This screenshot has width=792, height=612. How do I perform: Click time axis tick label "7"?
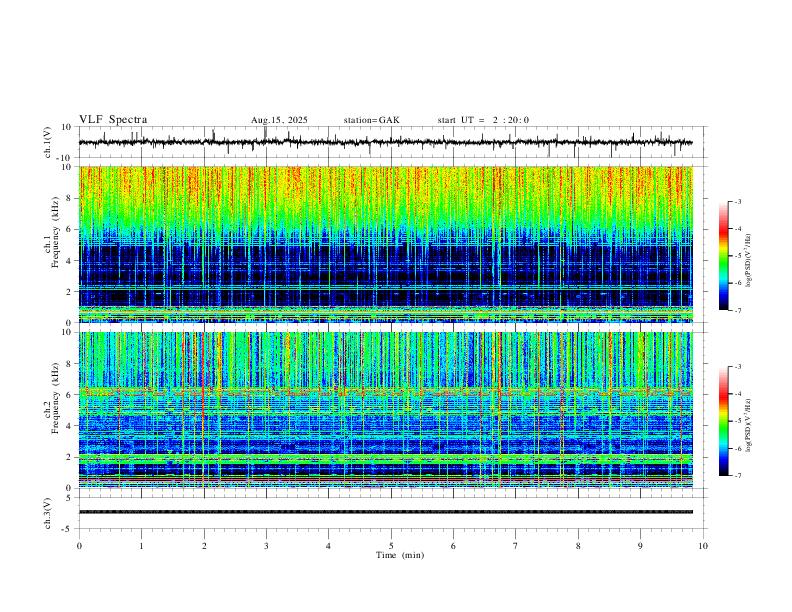click(x=516, y=546)
